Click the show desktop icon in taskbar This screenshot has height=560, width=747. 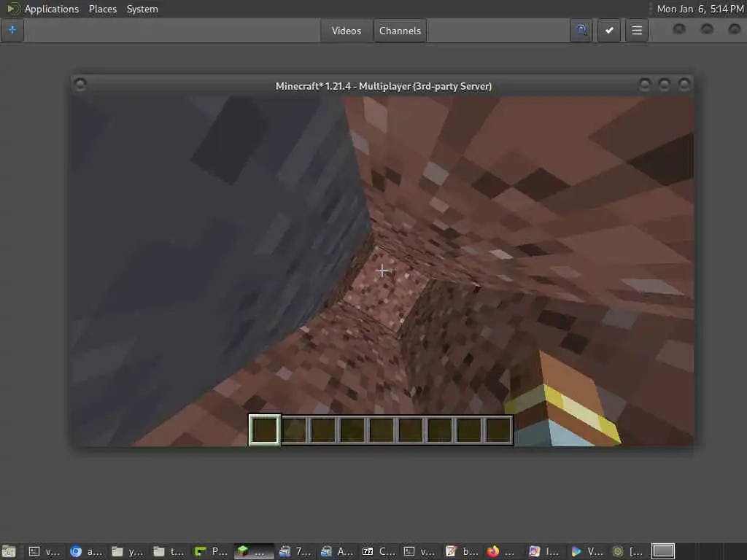tap(9, 551)
